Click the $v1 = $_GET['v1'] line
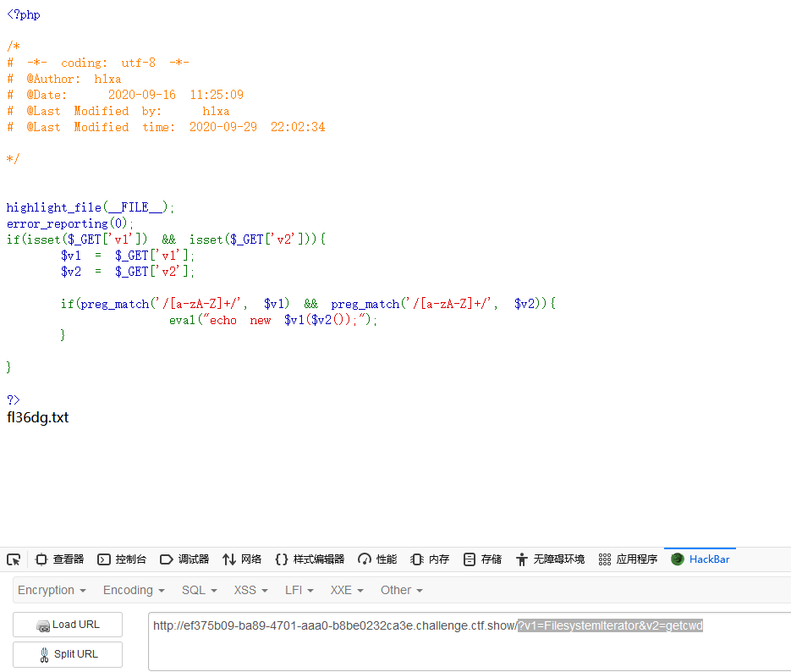The height and width of the screenshot is (672, 791). click(x=128, y=256)
